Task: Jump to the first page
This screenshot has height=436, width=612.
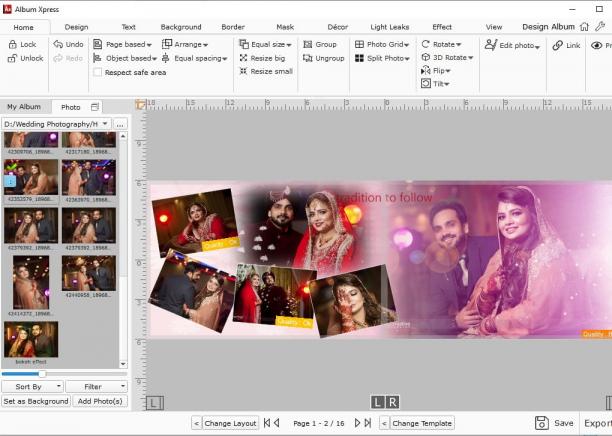Action: coord(267,423)
